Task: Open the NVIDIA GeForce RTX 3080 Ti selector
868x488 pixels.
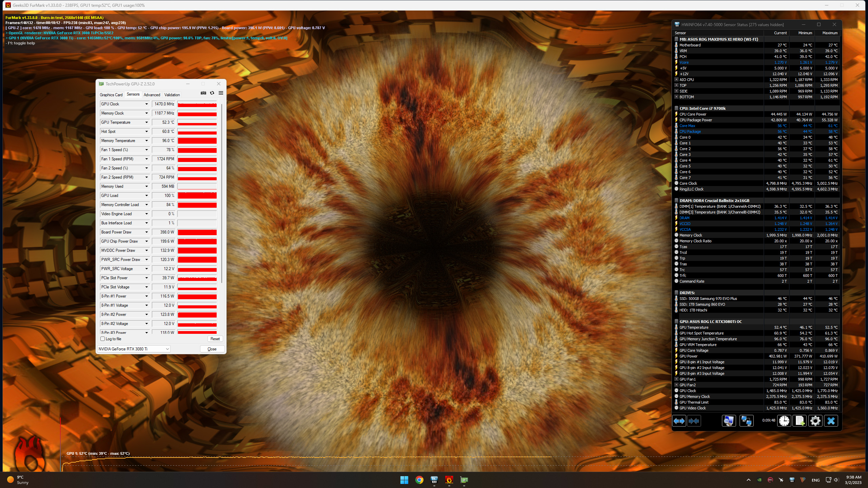Action: tap(134, 349)
